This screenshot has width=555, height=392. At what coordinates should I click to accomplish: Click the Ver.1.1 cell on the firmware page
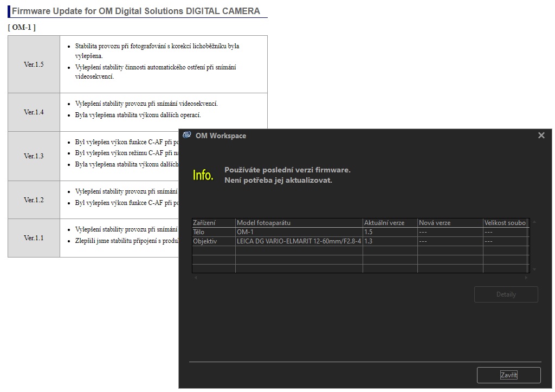[34, 238]
